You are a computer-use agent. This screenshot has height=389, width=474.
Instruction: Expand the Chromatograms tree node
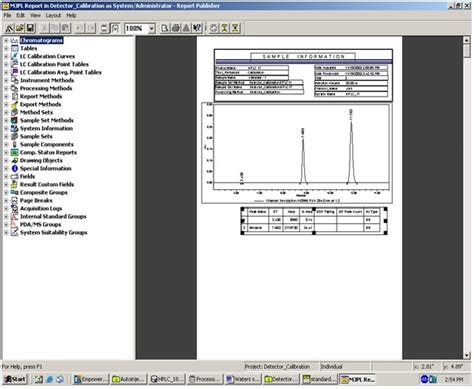click(6, 40)
